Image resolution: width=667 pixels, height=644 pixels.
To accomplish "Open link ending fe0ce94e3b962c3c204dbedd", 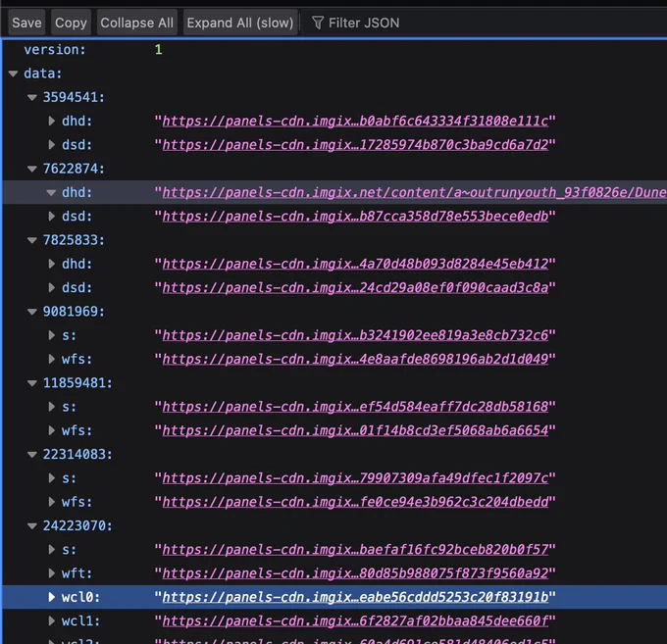I will click(355, 503).
